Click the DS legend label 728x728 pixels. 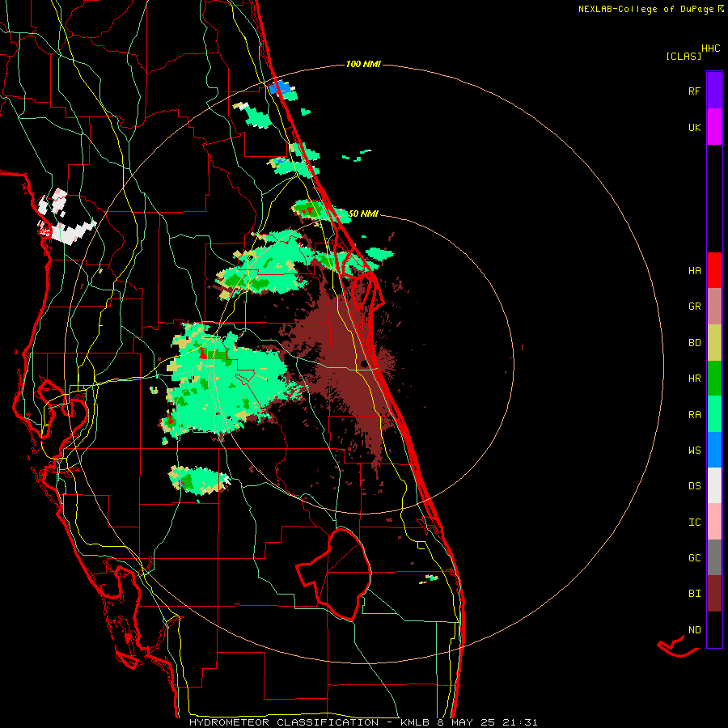694,486
